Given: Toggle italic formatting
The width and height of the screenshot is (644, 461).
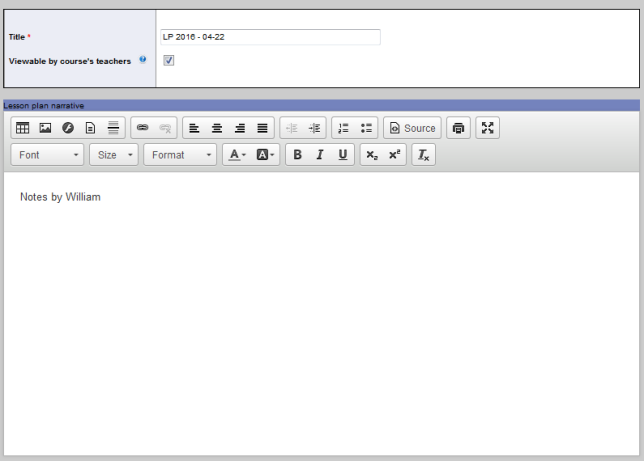Looking at the screenshot, I should click(320, 155).
